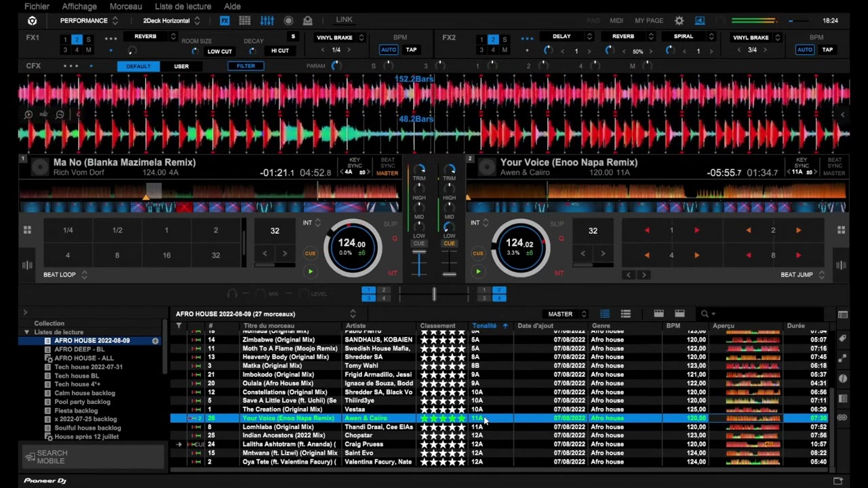Play deck 2 with the green play button
This screenshot has height=488, width=868.
478,272
